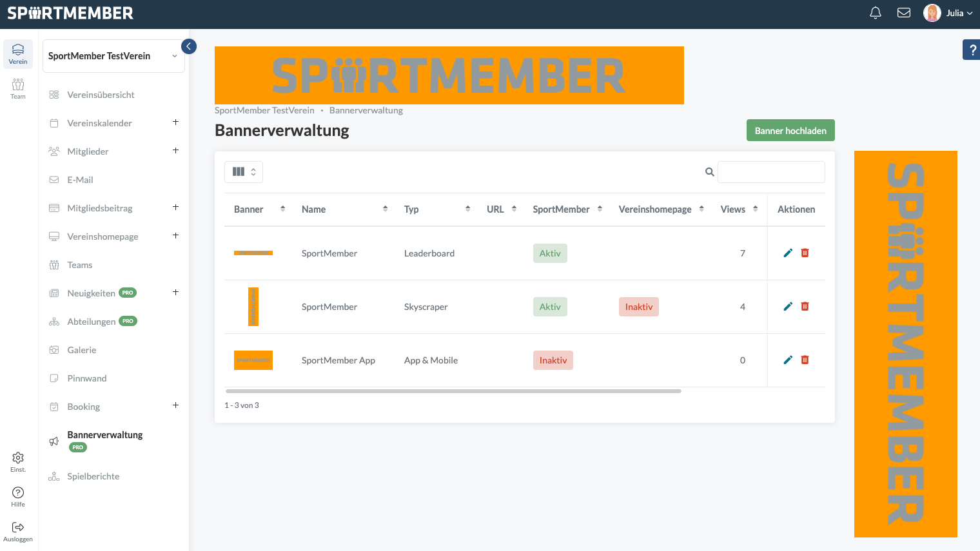This screenshot has width=980, height=551.
Task: Edit the Leaderboard banner with pencil icon
Action: pos(787,253)
